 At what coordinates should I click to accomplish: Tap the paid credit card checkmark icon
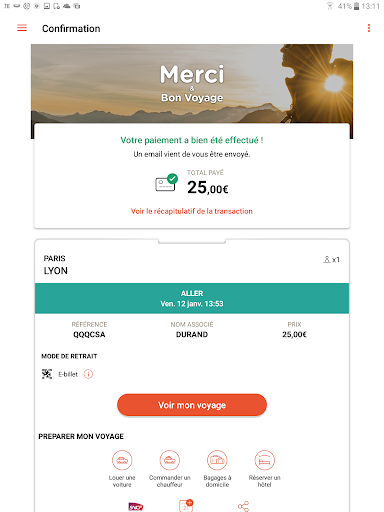[x=166, y=183]
